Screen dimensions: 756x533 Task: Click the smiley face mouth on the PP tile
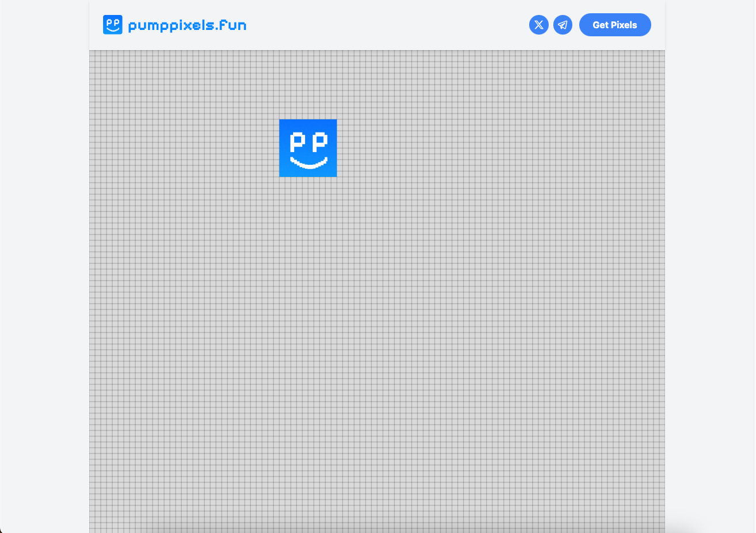click(308, 163)
